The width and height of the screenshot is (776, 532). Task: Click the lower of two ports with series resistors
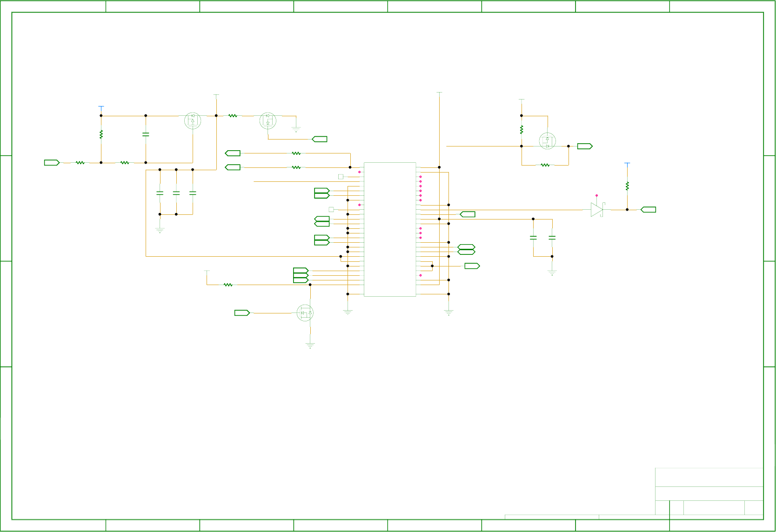click(x=233, y=167)
